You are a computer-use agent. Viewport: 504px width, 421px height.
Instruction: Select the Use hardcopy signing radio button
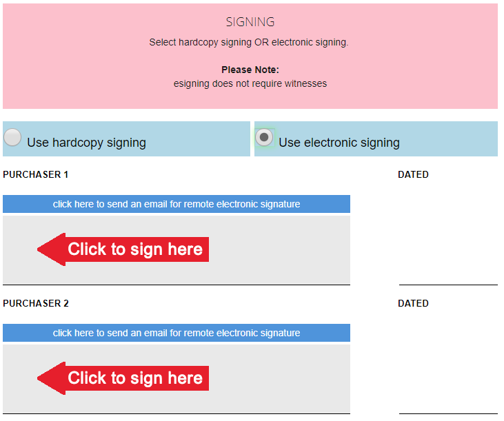point(12,137)
